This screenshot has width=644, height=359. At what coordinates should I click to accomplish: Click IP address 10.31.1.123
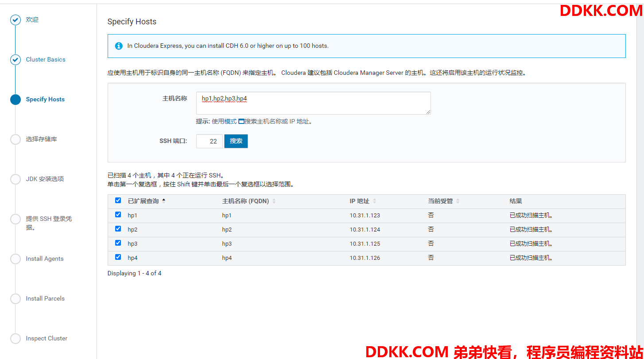pyautogui.click(x=365, y=216)
